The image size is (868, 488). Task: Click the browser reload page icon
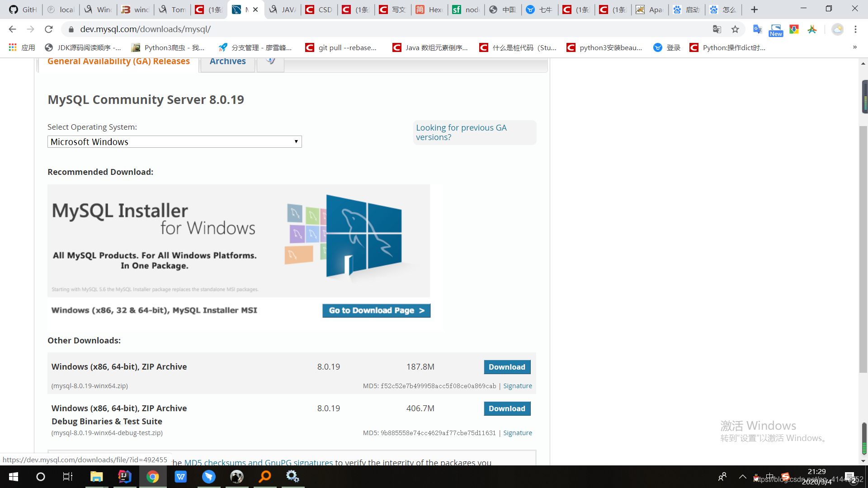(49, 29)
